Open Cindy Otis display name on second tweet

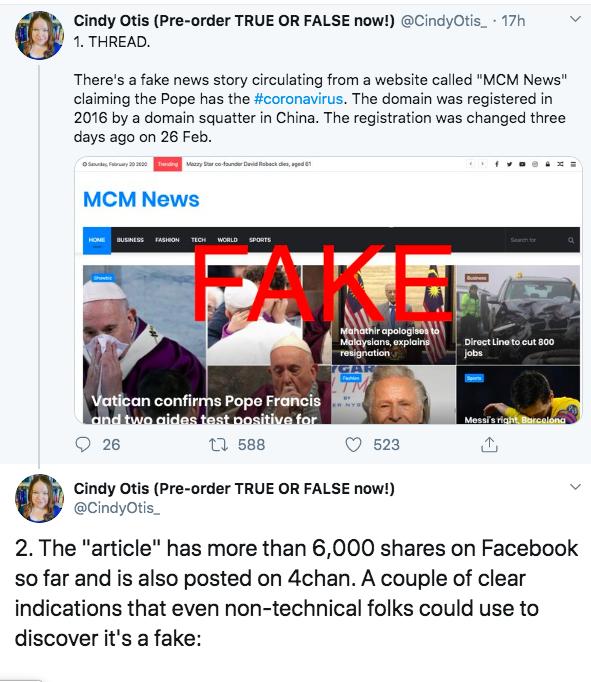[x=234, y=488]
